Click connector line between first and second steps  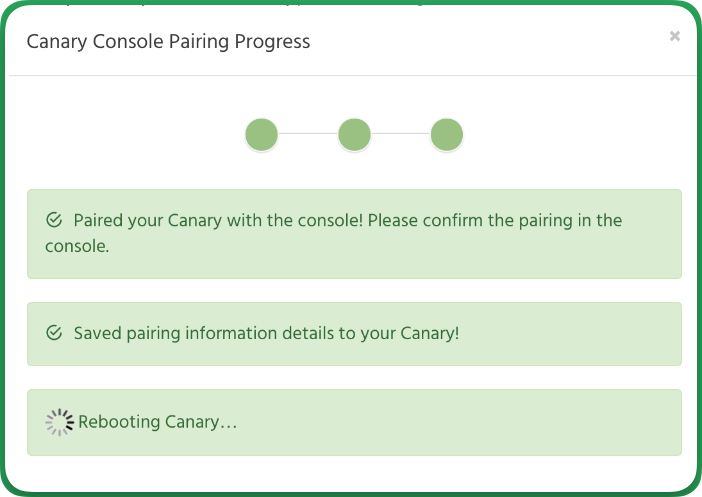[x=308, y=133]
